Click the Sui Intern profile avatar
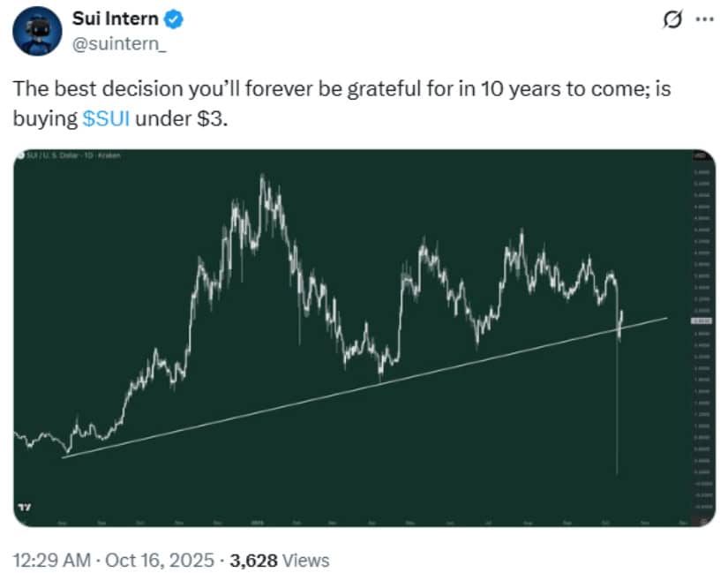Screen dimensions: 728x573 tap(35, 34)
